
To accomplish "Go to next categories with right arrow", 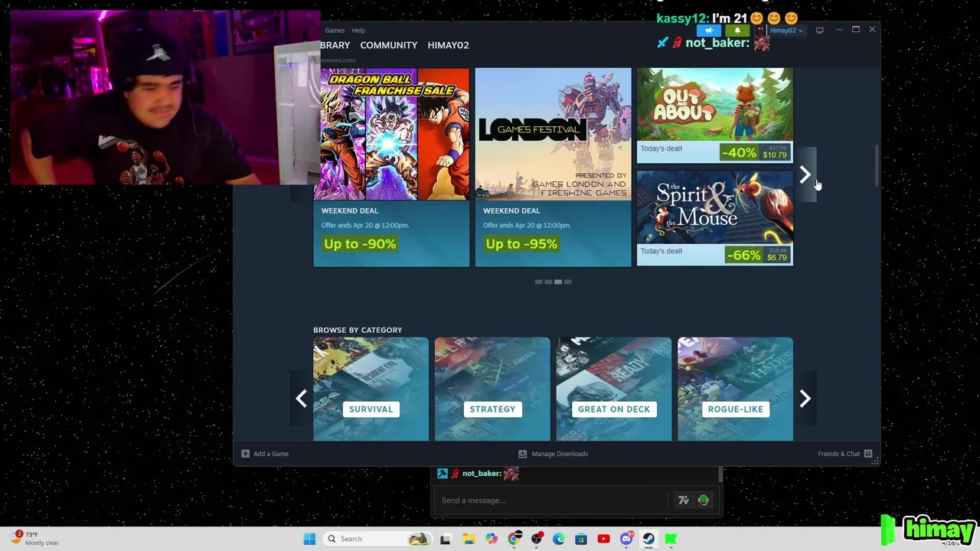I will (x=805, y=398).
